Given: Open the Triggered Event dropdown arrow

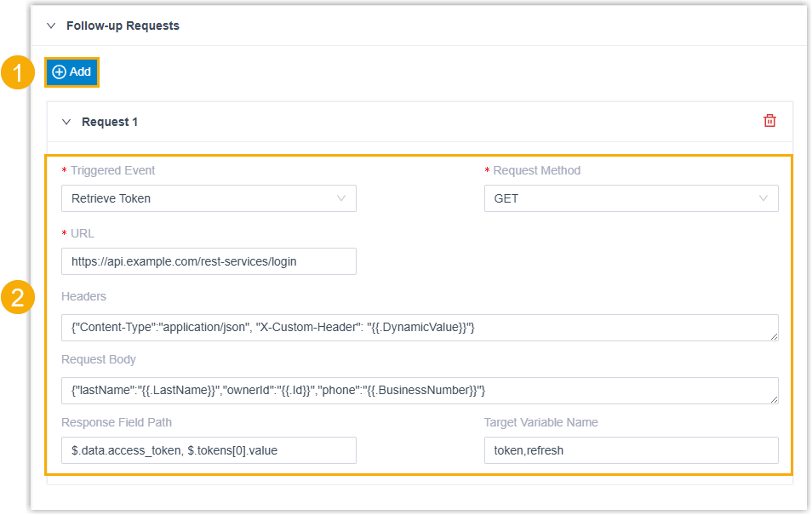Looking at the screenshot, I should pyautogui.click(x=341, y=198).
